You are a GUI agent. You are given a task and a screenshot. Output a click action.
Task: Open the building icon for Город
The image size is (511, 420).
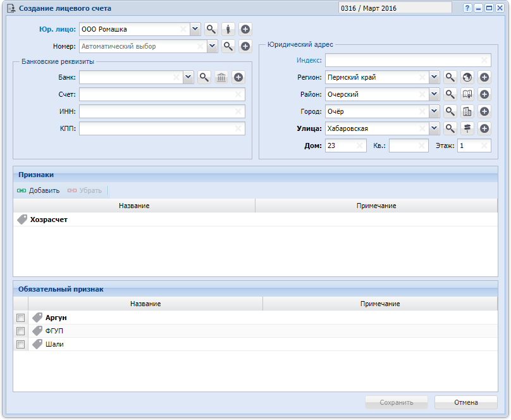[467, 111]
